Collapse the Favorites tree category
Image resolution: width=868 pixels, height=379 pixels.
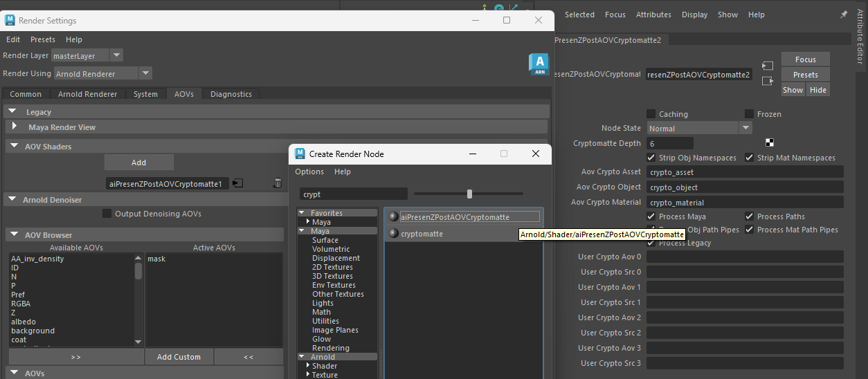[x=302, y=213]
